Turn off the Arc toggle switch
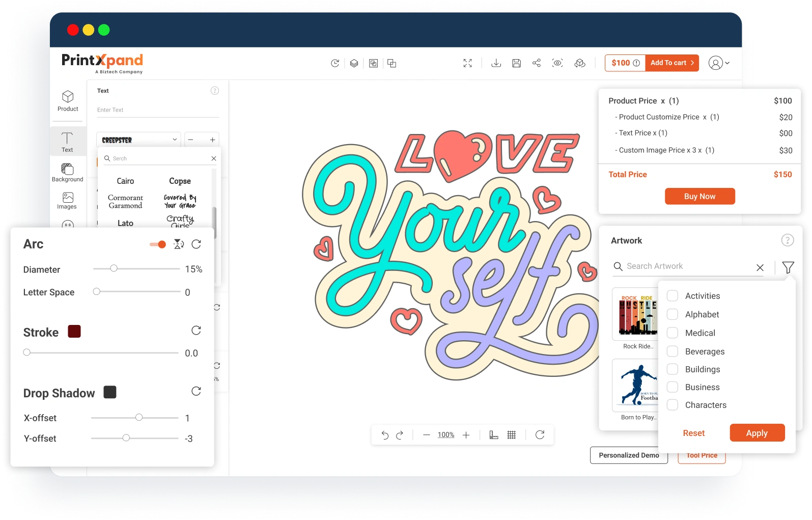 pyautogui.click(x=158, y=244)
